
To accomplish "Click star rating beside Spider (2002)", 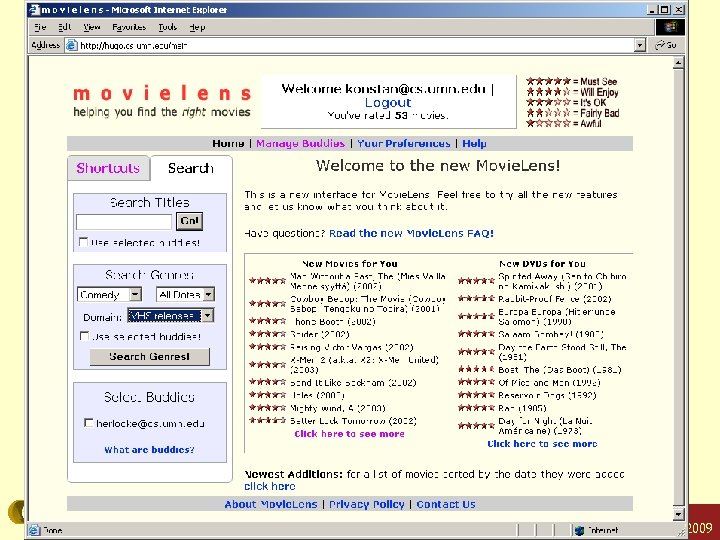I will pos(267,334).
